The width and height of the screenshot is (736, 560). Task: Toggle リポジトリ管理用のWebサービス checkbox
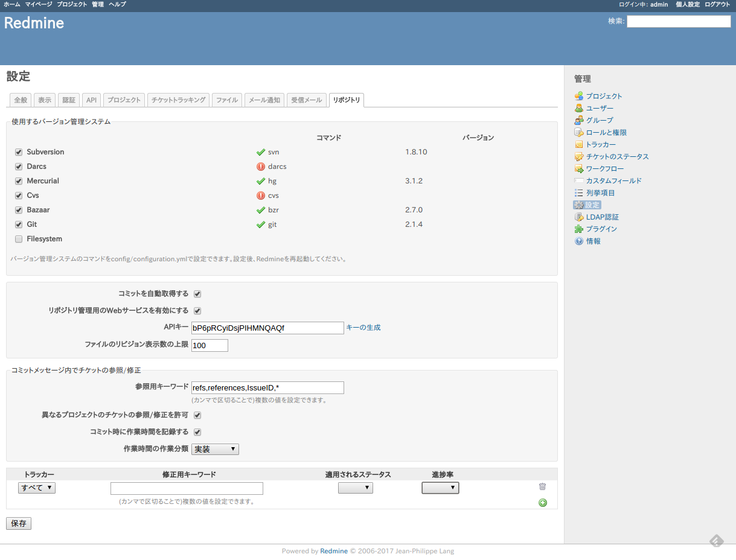pos(197,311)
